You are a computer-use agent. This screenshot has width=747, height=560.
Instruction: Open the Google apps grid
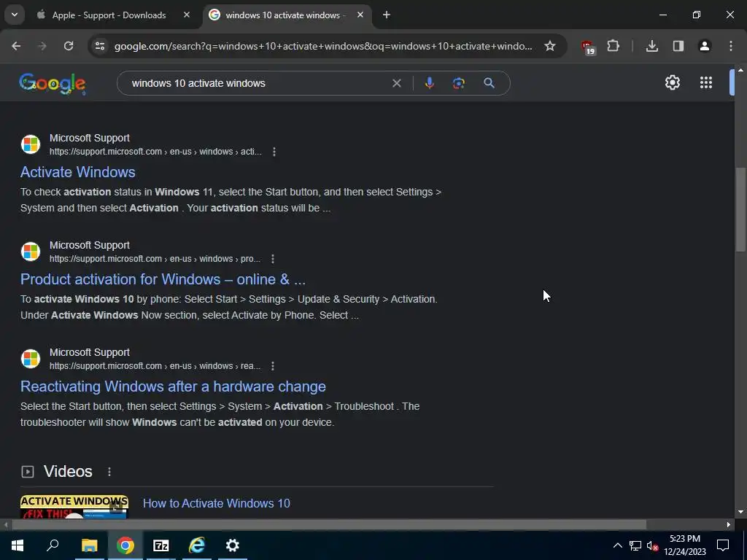point(706,83)
